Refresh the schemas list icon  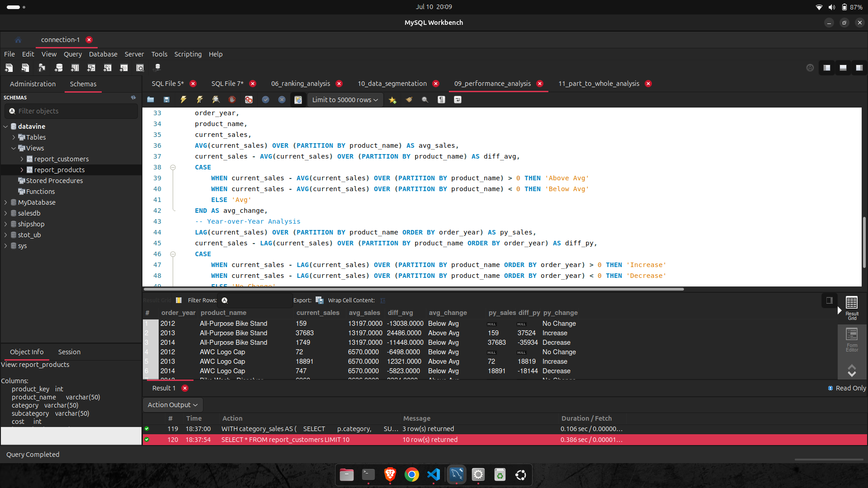pyautogui.click(x=133, y=98)
